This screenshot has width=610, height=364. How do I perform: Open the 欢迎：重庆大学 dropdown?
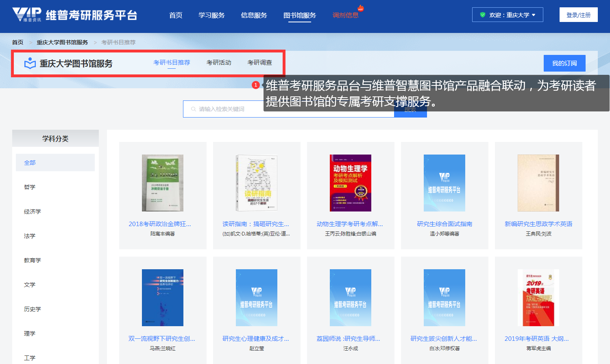(x=508, y=15)
